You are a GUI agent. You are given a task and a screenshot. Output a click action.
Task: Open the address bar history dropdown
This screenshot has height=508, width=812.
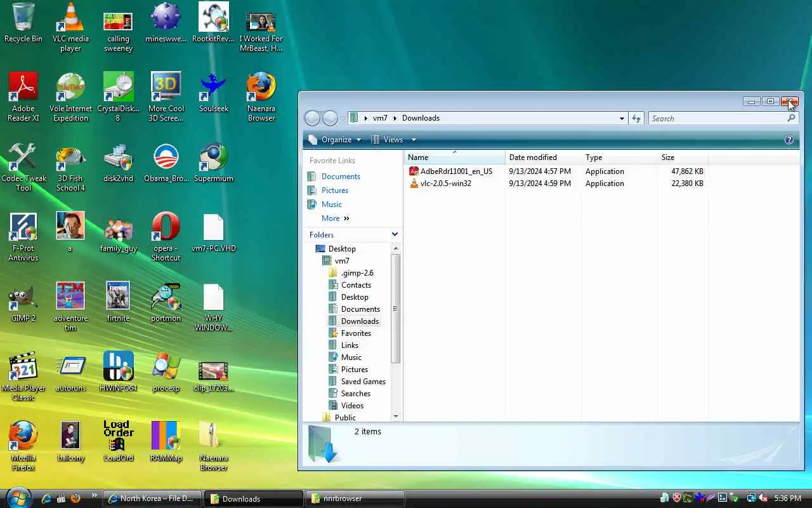click(x=622, y=118)
